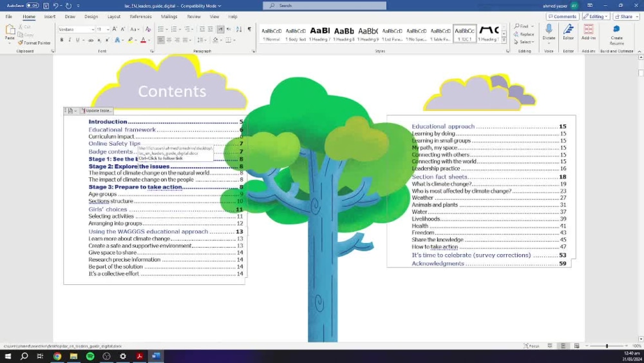
Task: Click the Paste button
Action: [10, 34]
